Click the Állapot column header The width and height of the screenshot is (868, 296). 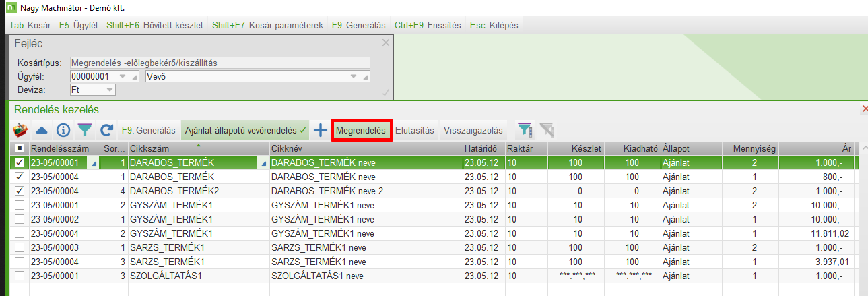coord(691,148)
